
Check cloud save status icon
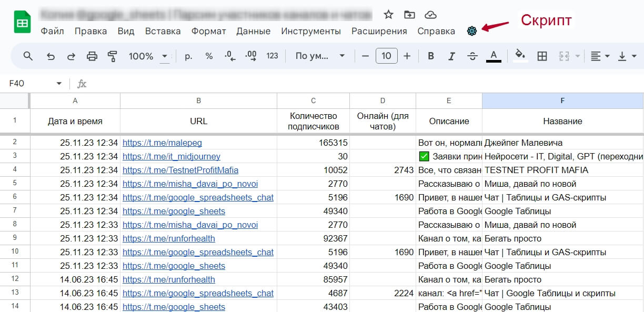[x=430, y=15]
